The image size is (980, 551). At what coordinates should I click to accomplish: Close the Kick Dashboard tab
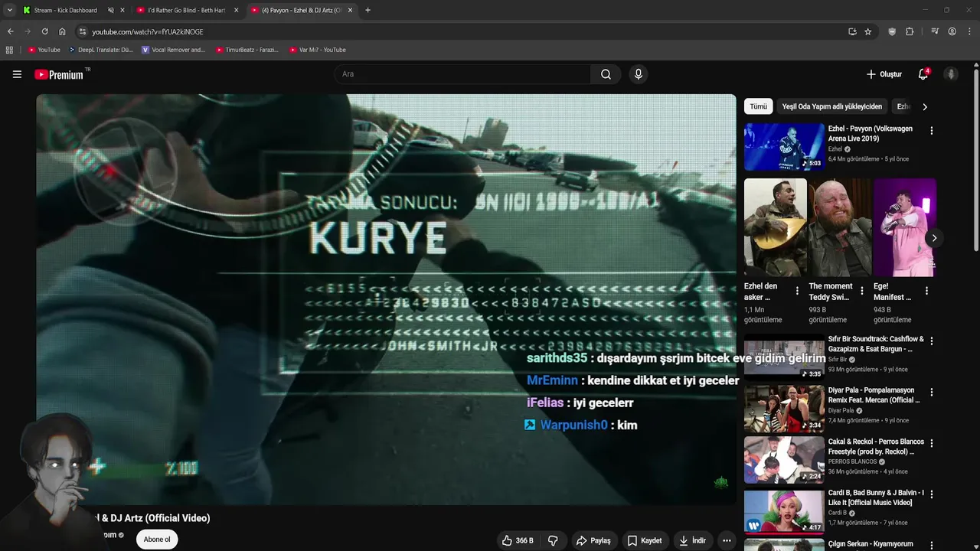[x=122, y=10]
